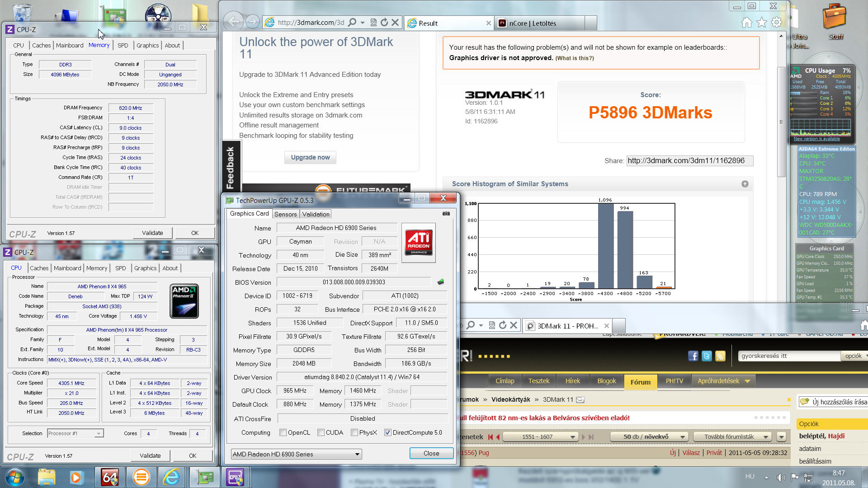868x488 pixels.
Task: Enable the OpenCL checkbox
Action: (283, 432)
